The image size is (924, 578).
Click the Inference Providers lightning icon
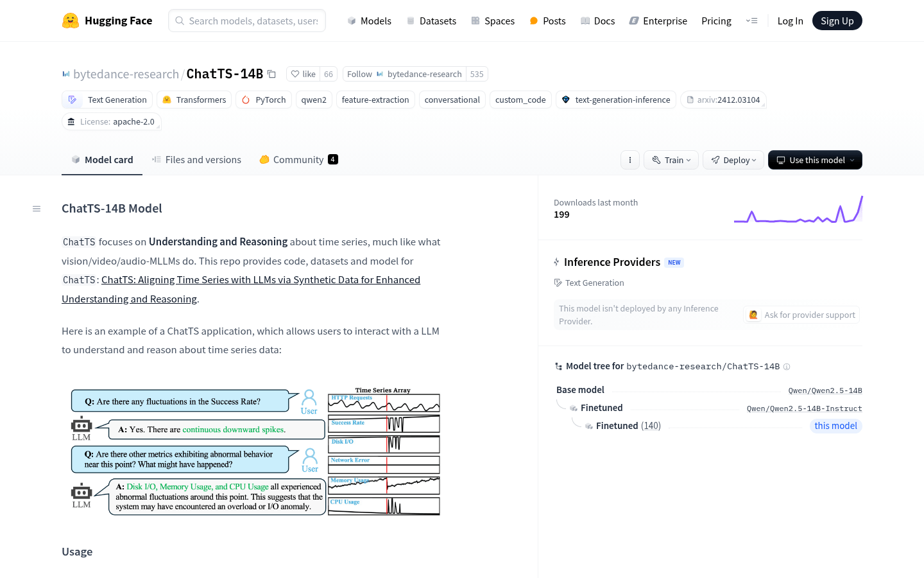[x=556, y=262]
